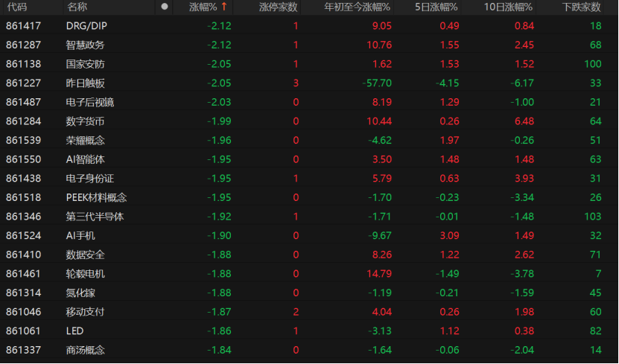
Task: Click code 861410
Action: 23,255
